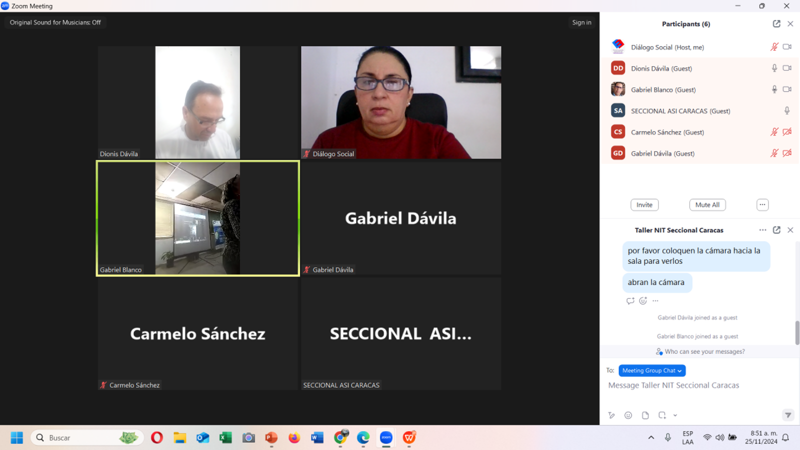800x450 pixels.
Task: Open Firefox from taskbar
Action: 294,438
